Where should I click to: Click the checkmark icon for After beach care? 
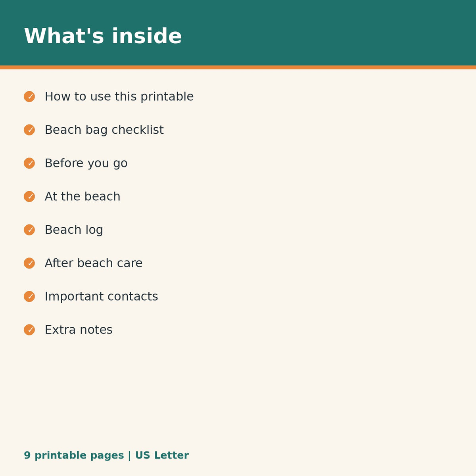(x=29, y=263)
